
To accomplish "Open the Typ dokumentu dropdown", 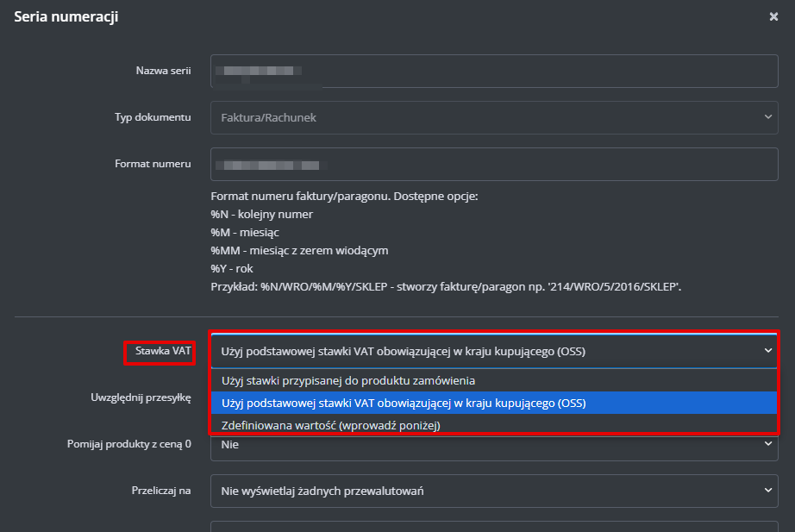I will tap(493, 117).
